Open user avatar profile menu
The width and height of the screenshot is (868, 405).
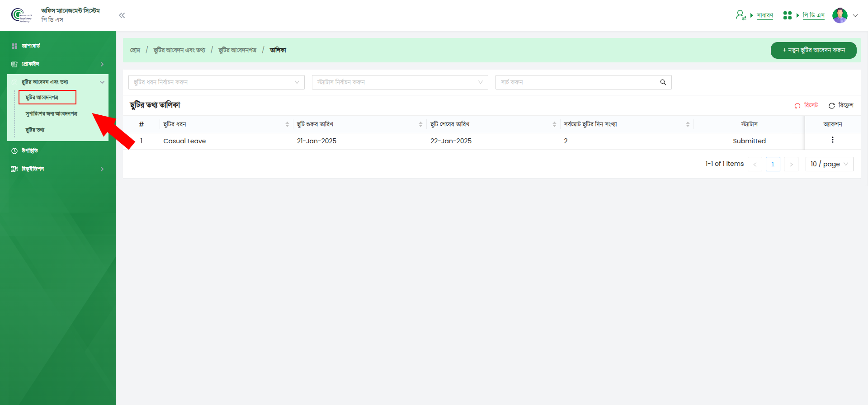(840, 15)
